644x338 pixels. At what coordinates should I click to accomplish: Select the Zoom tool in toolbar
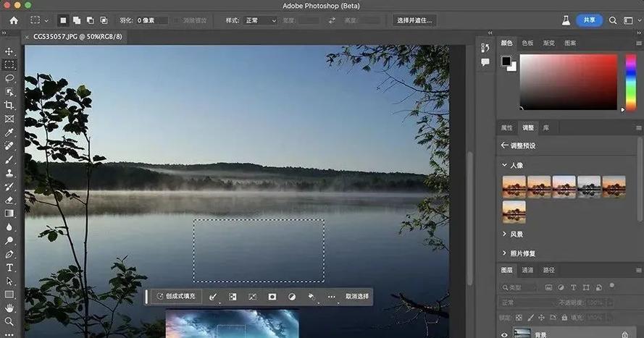tap(9, 321)
